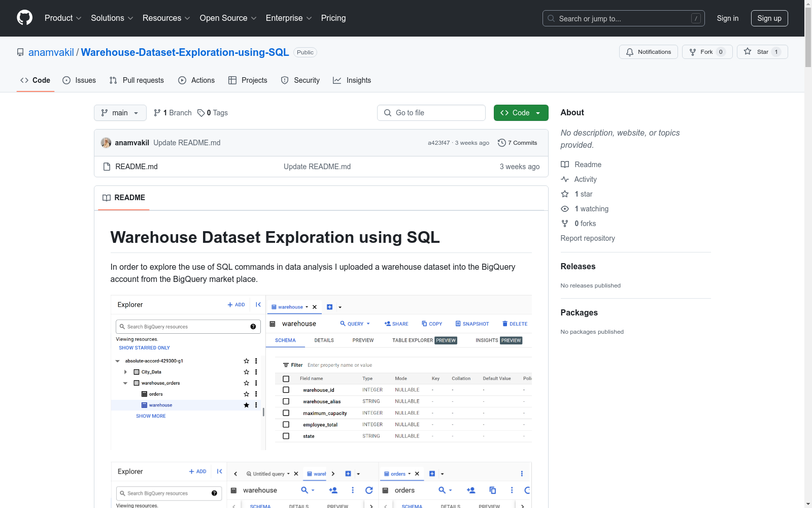Switch to the Insights tab
This screenshot has height=508, width=812.
[352, 80]
